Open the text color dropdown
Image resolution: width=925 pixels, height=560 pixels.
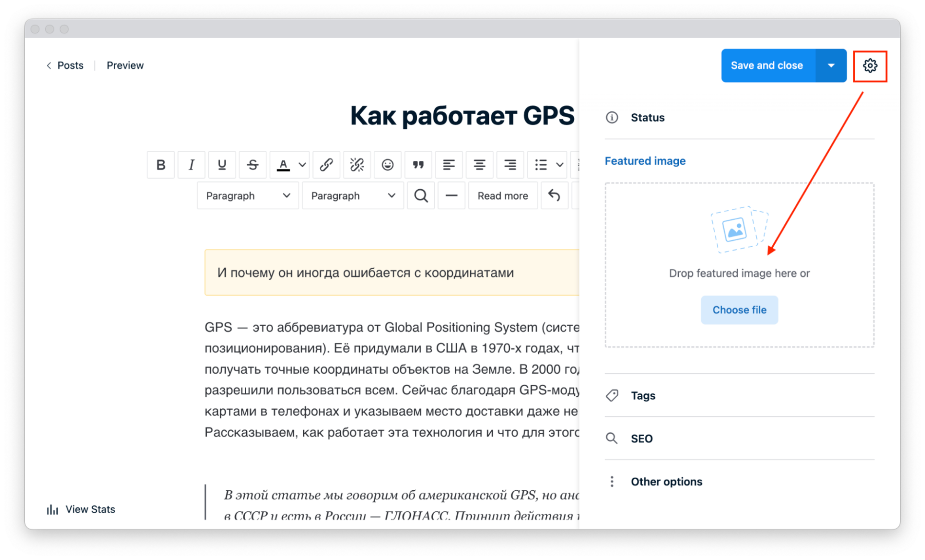pyautogui.click(x=301, y=165)
